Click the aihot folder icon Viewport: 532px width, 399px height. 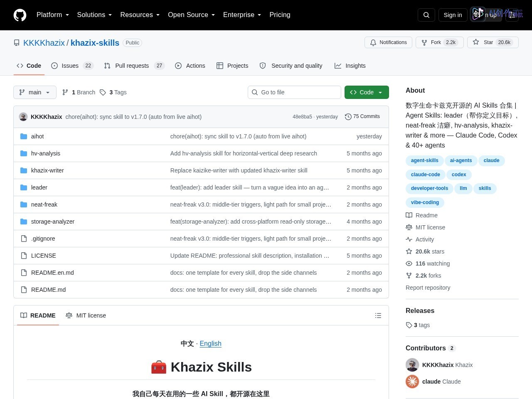24,136
